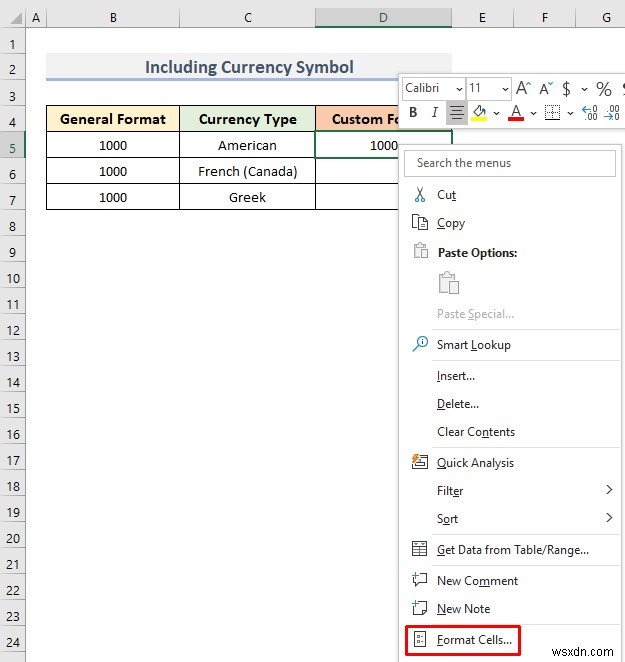The height and width of the screenshot is (662, 625).
Task: Click the Quick Analysis lightning icon
Action: 420,462
